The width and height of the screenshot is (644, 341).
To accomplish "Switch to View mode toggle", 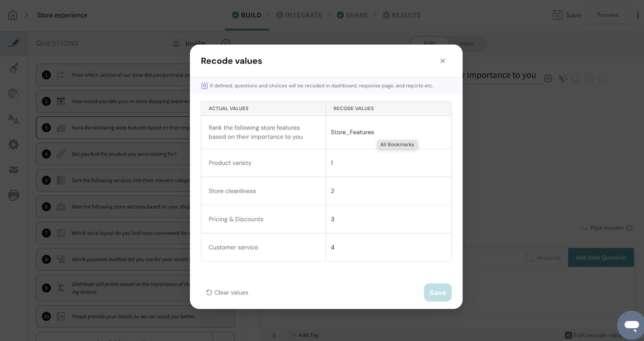I will tap(466, 43).
